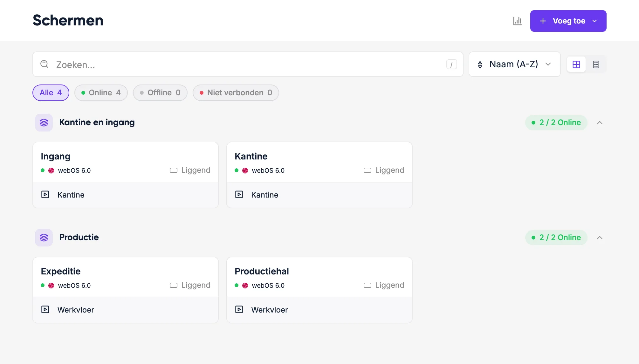This screenshot has height=364, width=639.
Task: Click the Kantine en ingang group layers icon
Action: pos(44,123)
